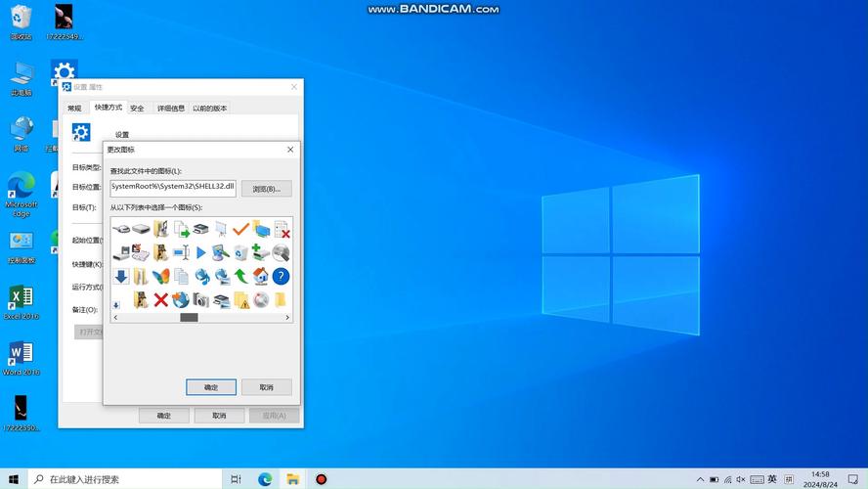Choose the drive with green plus icon
This screenshot has width=868, height=489.
pos(261,252)
